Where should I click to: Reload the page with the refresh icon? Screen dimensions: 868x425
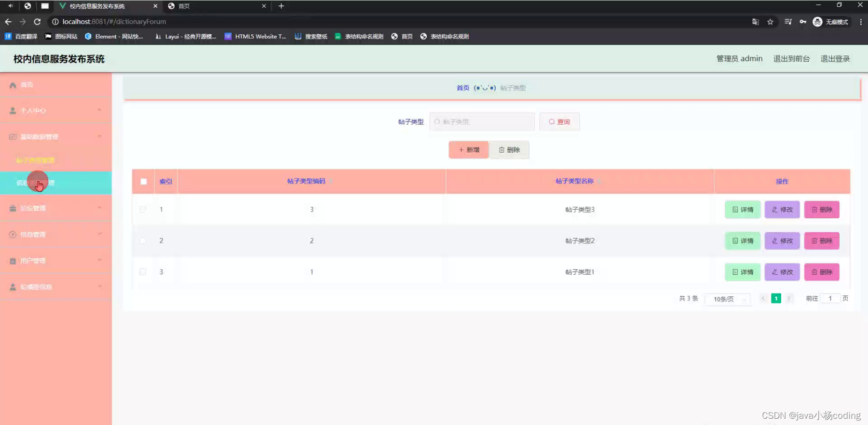(37, 22)
